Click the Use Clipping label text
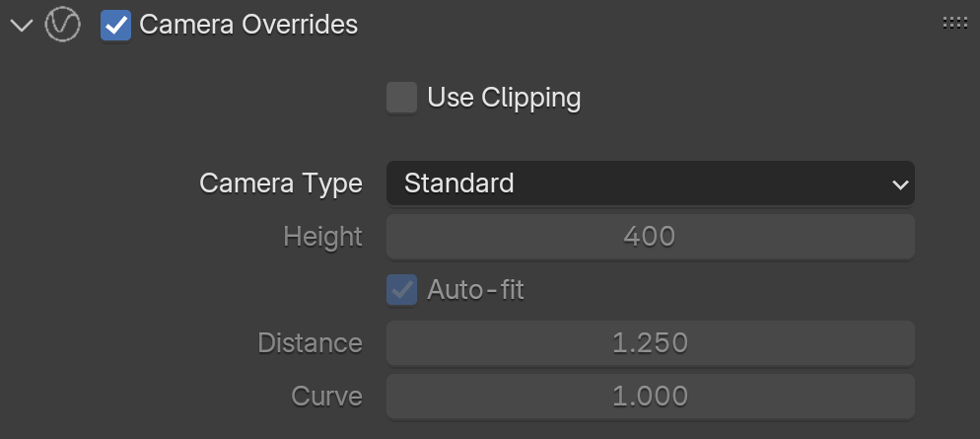980x439 pixels. click(x=504, y=98)
